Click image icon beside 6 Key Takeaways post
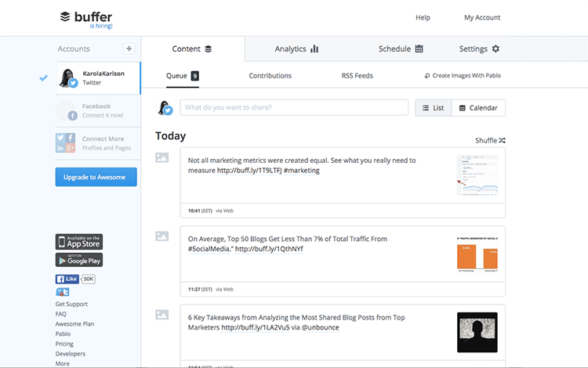Screen dimensions: 588x368 [x=162, y=315]
